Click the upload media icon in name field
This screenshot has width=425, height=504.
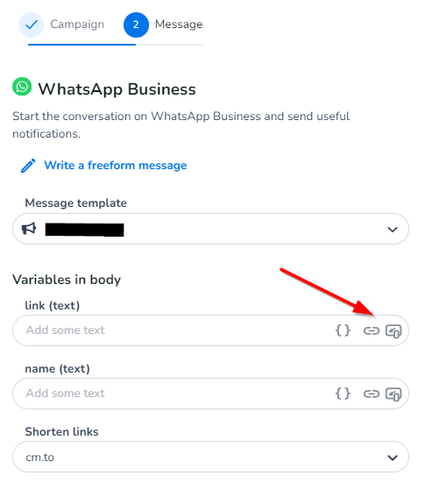click(393, 394)
